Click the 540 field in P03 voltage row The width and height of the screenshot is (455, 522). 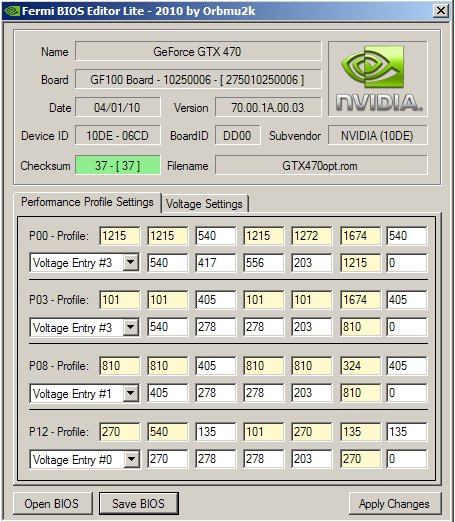[x=168, y=327]
